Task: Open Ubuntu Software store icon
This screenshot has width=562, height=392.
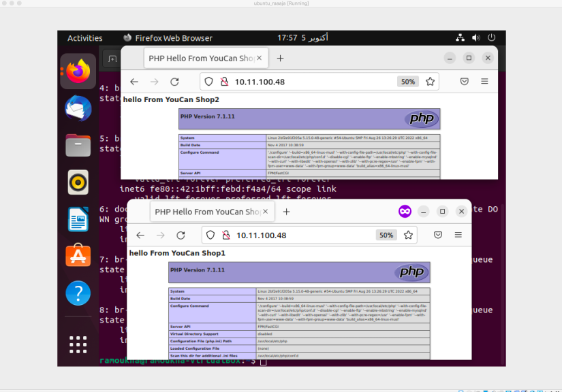Action: tap(78, 255)
